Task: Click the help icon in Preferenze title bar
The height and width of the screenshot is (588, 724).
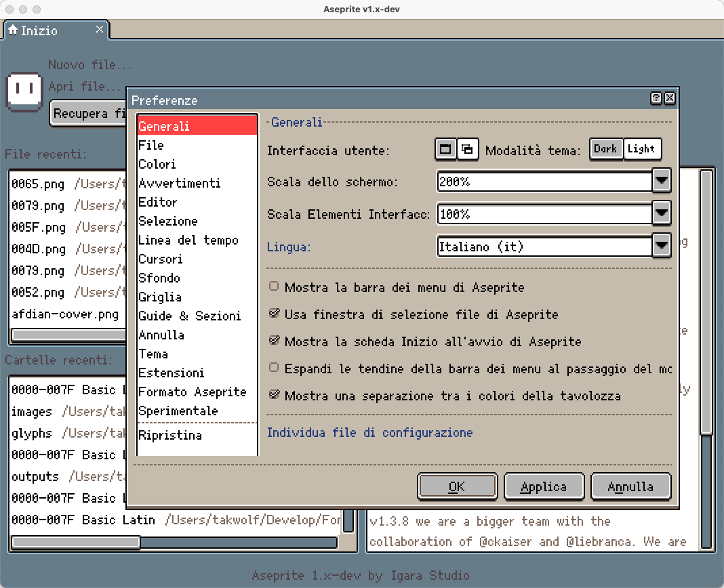Action: [656, 98]
